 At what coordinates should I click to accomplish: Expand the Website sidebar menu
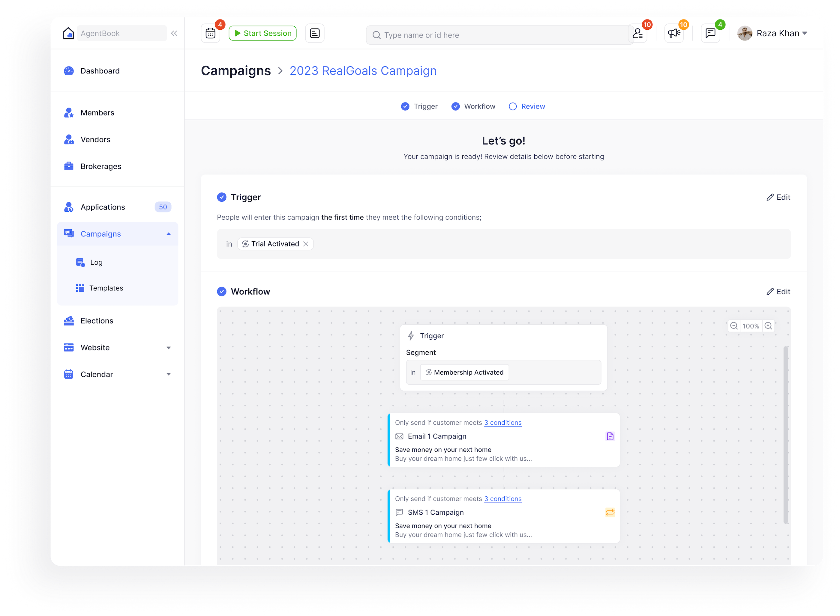(x=169, y=348)
